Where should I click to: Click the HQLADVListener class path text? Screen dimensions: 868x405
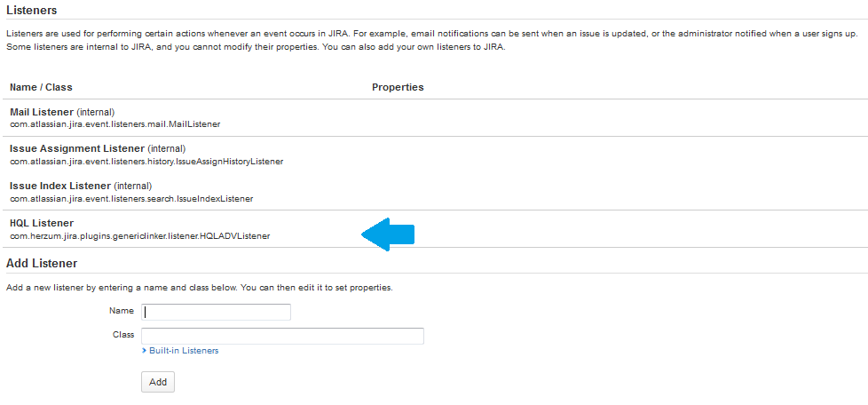(139, 236)
